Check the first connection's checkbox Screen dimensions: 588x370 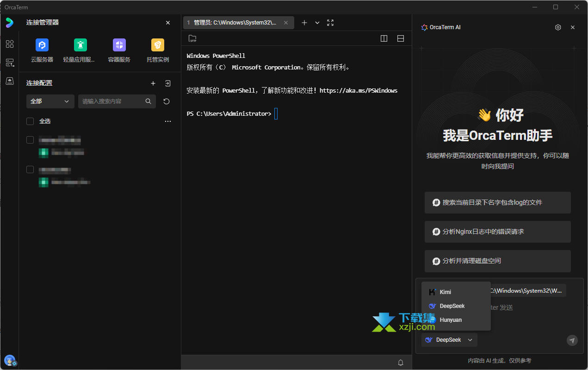click(30, 140)
